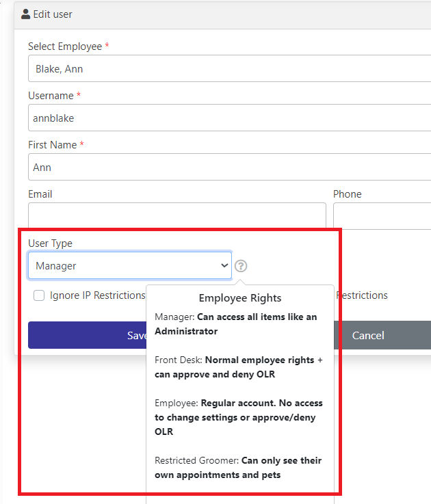Enable the Ignore IP Restrictions checkbox
Viewport: 431px width, 504px height.
tap(39, 295)
